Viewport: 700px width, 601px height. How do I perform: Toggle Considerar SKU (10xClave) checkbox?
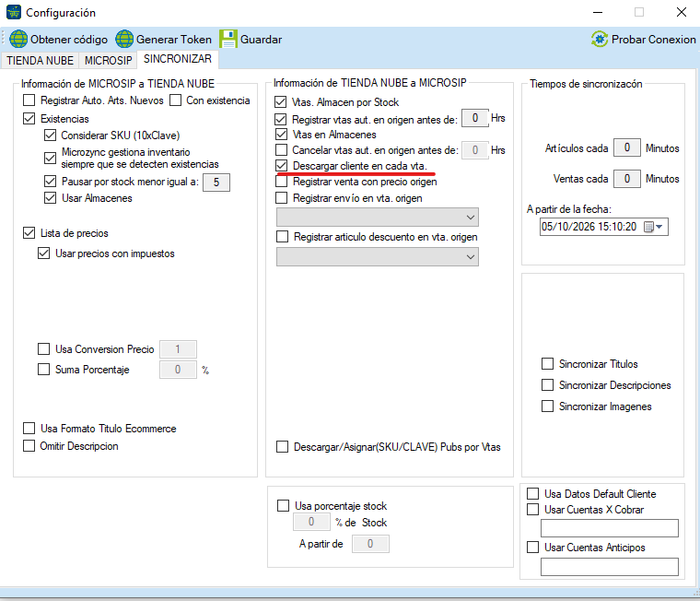pos(50,135)
